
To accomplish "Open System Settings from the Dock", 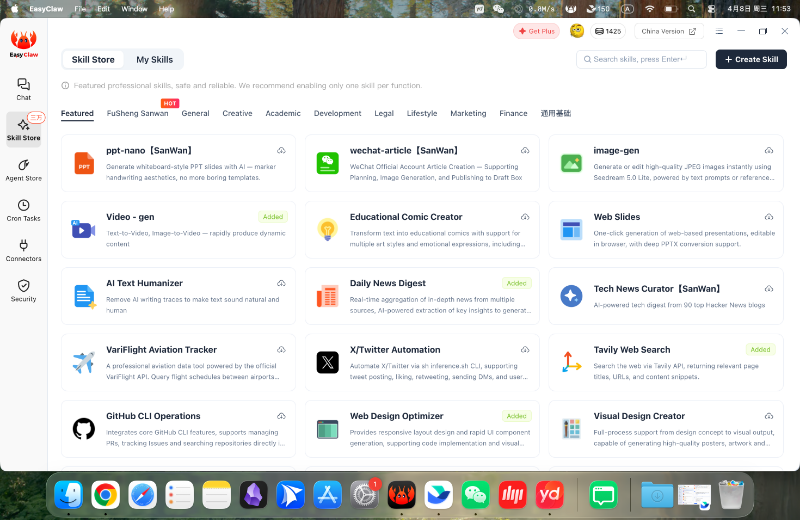I will tap(364, 494).
